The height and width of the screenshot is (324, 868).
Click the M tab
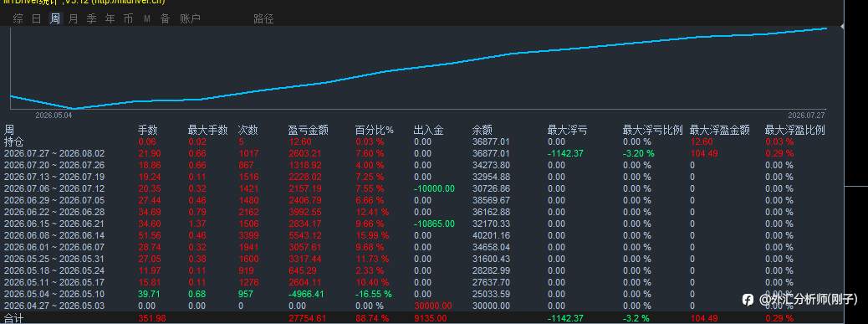click(146, 18)
